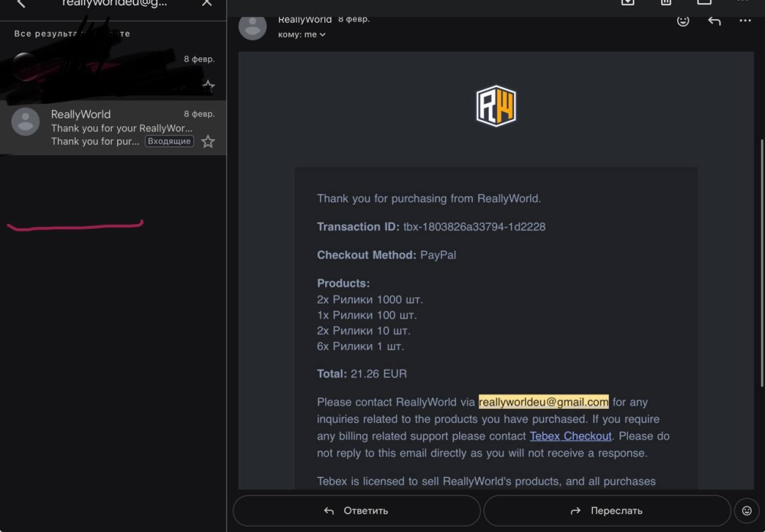The width and height of the screenshot is (765, 532).
Task: Click the "6x Рилики 1 шт." product line
Action: pyautogui.click(x=360, y=346)
